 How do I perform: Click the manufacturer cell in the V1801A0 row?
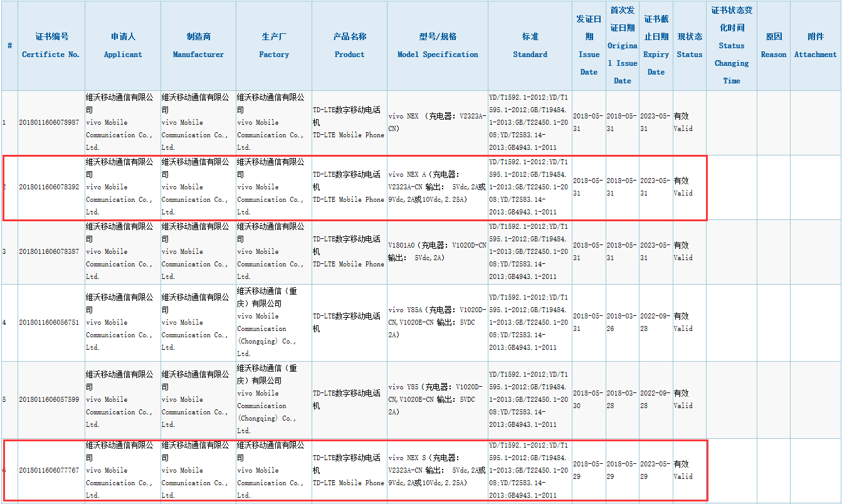tap(198, 252)
